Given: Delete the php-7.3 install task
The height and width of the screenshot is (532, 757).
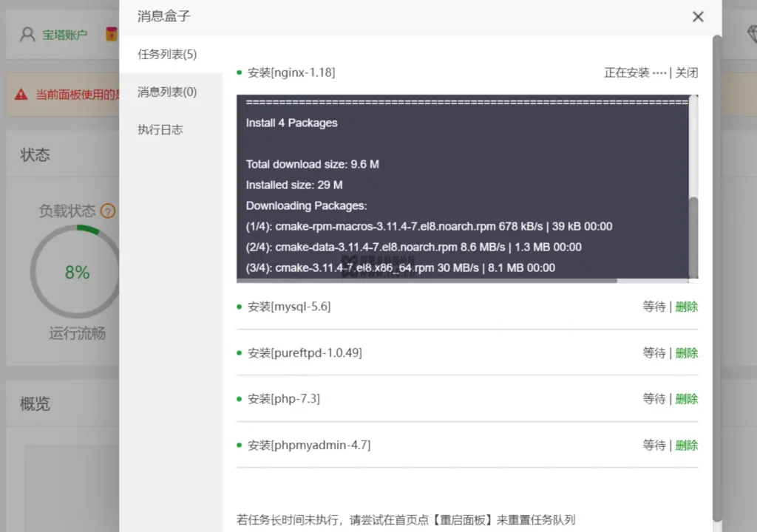Looking at the screenshot, I should click(687, 399).
